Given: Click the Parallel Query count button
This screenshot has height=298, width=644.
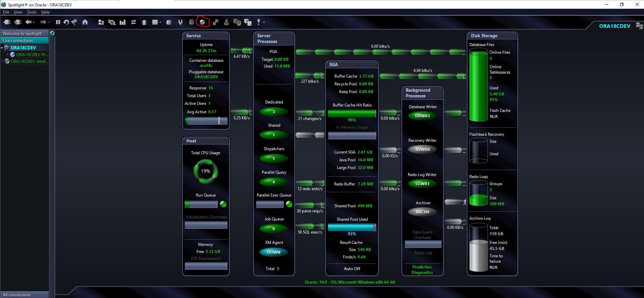Looking at the screenshot, I should pos(274,182).
